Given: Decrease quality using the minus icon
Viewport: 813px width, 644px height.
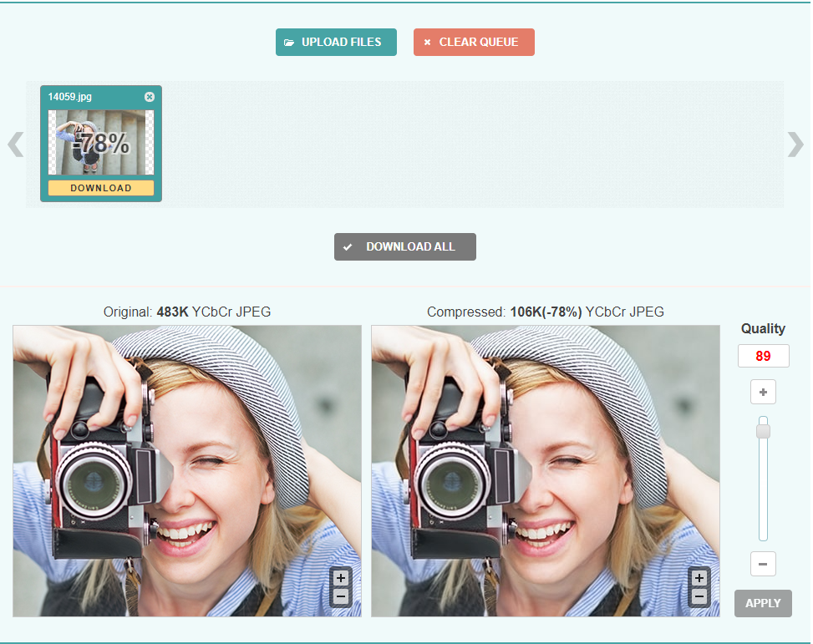Looking at the screenshot, I should [762, 564].
